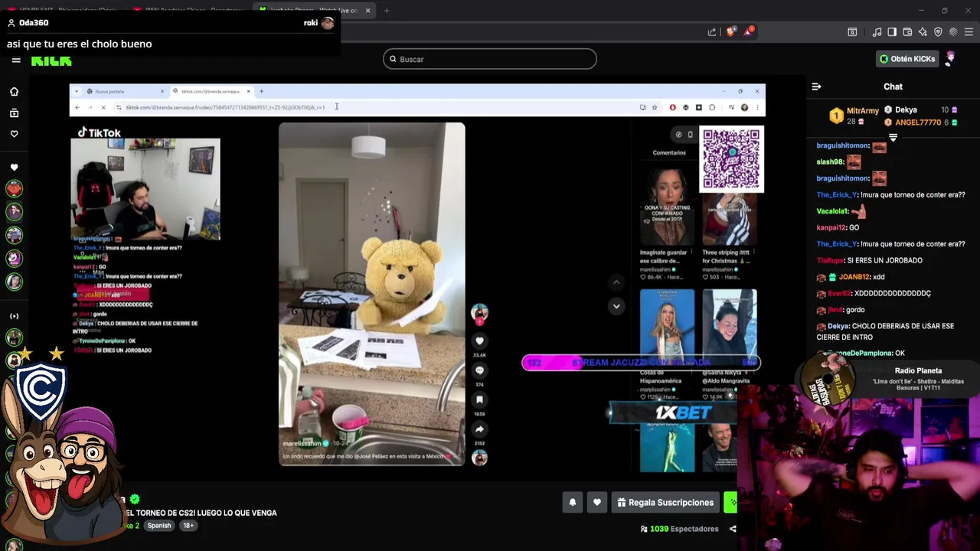
Task: Click streamed TikTok URL address bar
Action: tap(375, 107)
